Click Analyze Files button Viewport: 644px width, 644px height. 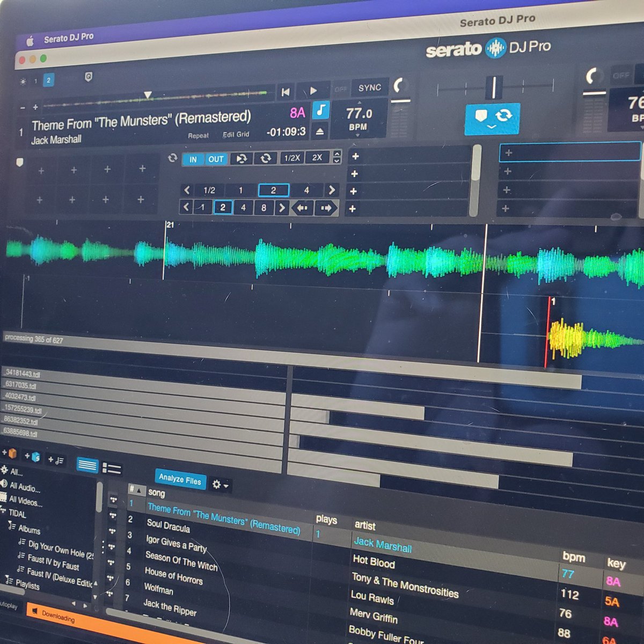coord(180,479)
